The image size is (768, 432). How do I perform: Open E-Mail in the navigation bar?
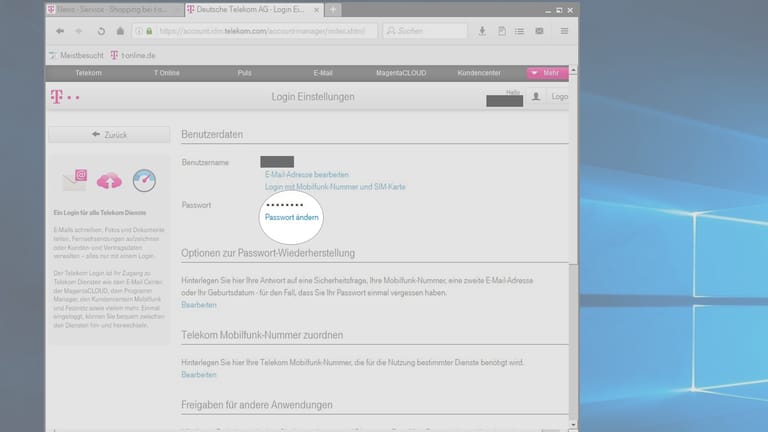(x=323, y=73)
